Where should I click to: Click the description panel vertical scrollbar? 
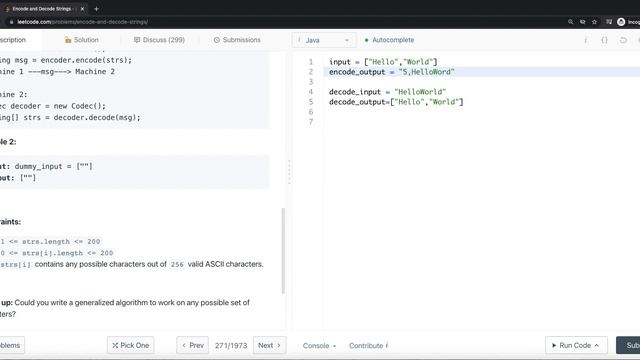tap(283, 251)
